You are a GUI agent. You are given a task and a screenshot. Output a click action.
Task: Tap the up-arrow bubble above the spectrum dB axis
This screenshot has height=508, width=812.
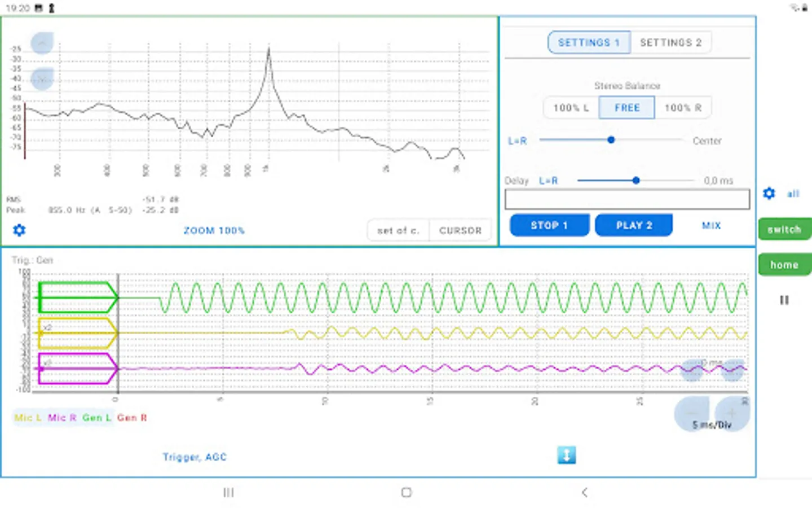point(42,43)
